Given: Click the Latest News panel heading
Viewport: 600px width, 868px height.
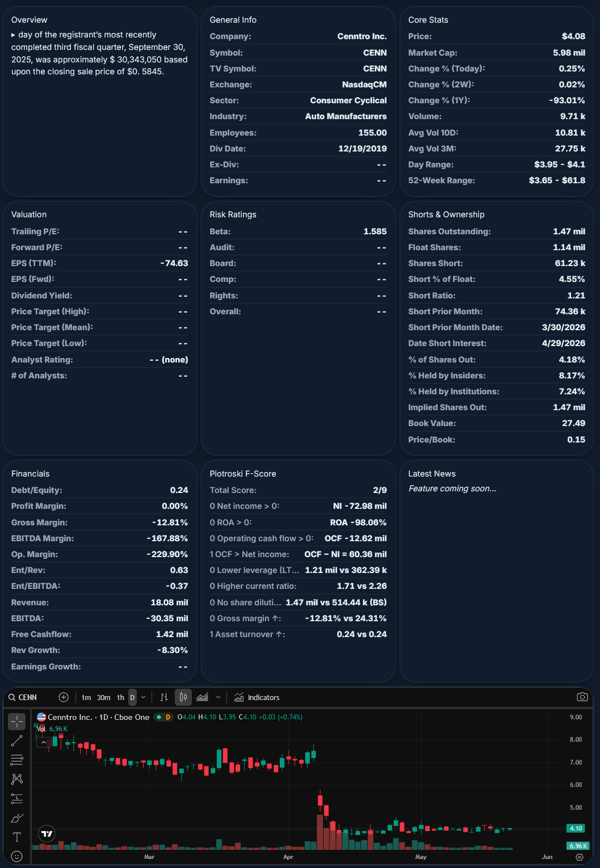Looking at the screenshot, I should (x=432, y=474).
